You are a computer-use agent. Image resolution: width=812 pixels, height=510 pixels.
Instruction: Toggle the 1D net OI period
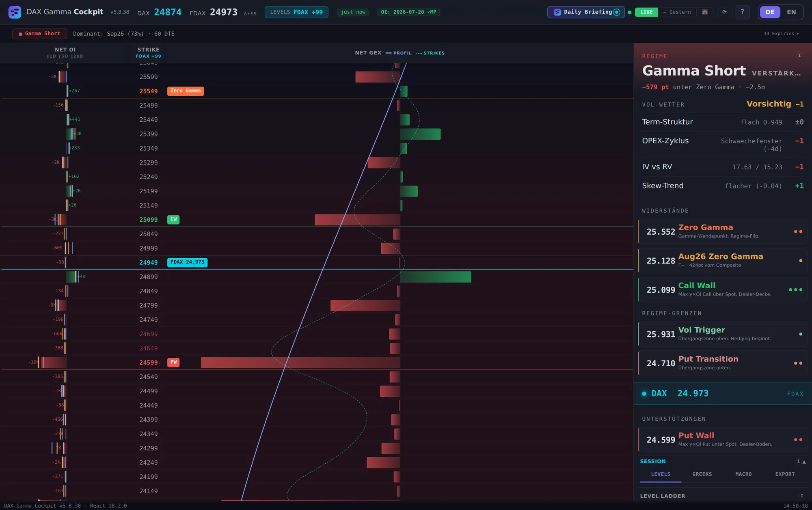pos(52,56)
